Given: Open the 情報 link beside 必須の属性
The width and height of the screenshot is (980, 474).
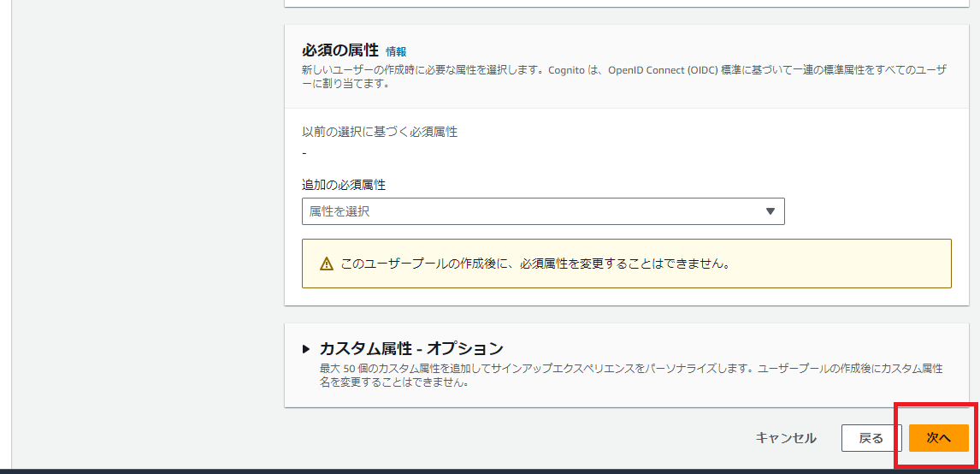Looking at the screenshot, I should click(x=396, y=52).
